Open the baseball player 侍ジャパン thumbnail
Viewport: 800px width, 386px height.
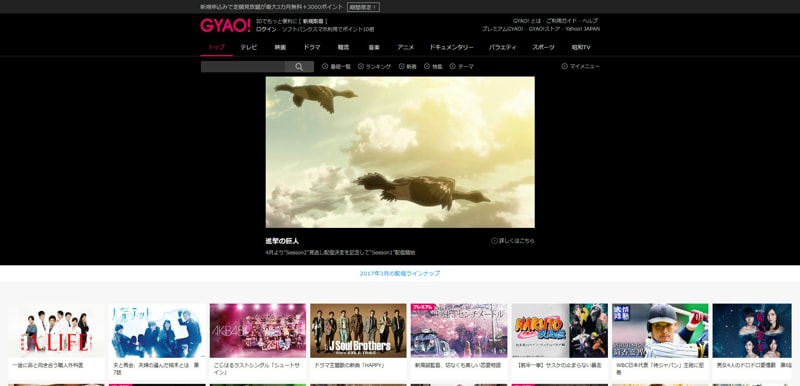coord(660,330)
